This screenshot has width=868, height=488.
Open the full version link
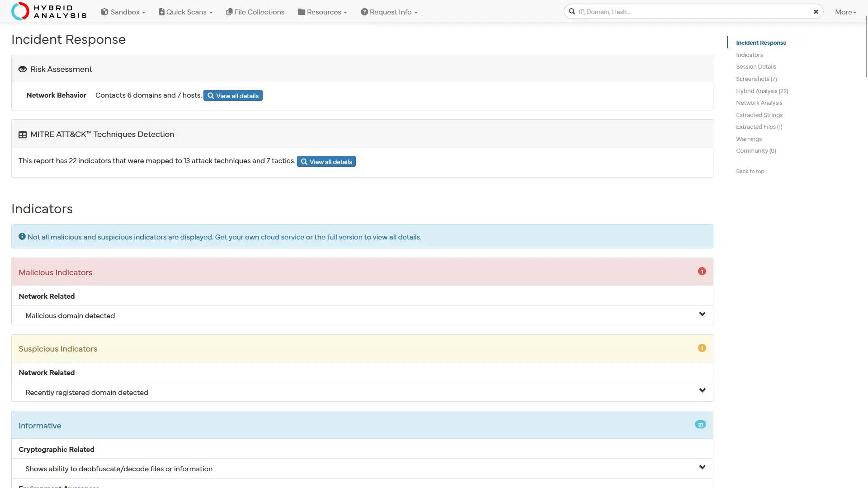345,237
